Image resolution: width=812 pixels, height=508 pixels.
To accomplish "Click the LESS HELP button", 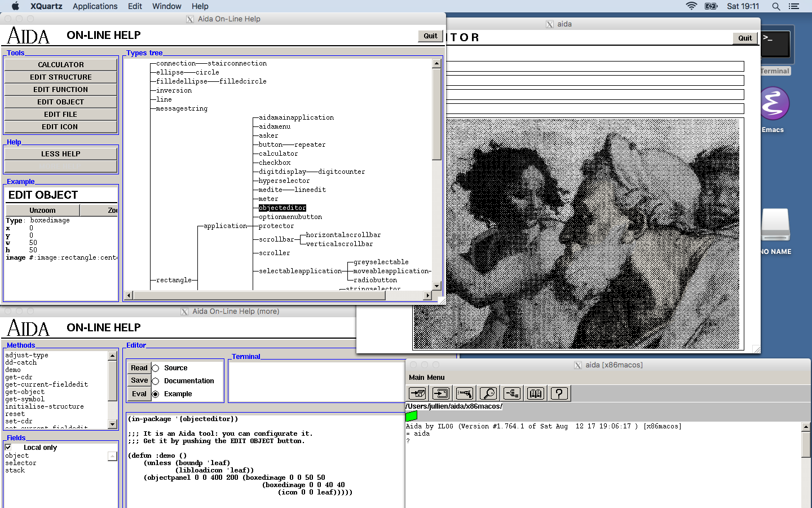I will pyautogui.click(x=61, y=154).
